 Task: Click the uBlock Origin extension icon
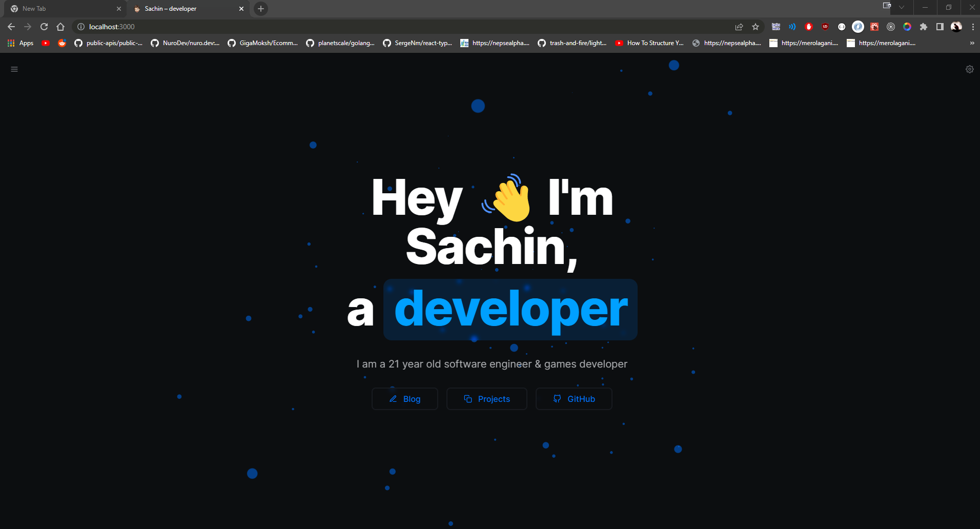click(825, 26)
